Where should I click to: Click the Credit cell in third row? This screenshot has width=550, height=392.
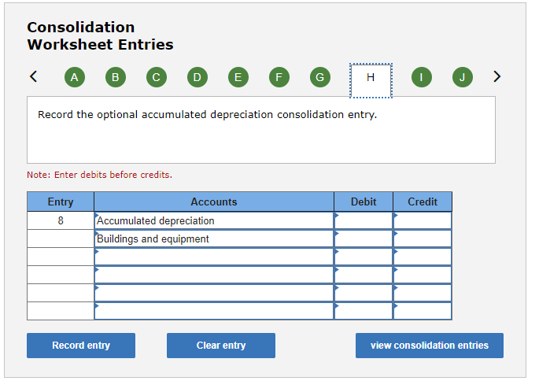click(423, 257)
